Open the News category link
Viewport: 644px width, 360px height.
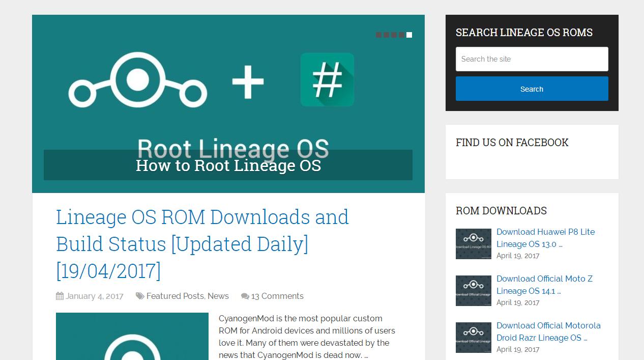[x=218, y=296]
